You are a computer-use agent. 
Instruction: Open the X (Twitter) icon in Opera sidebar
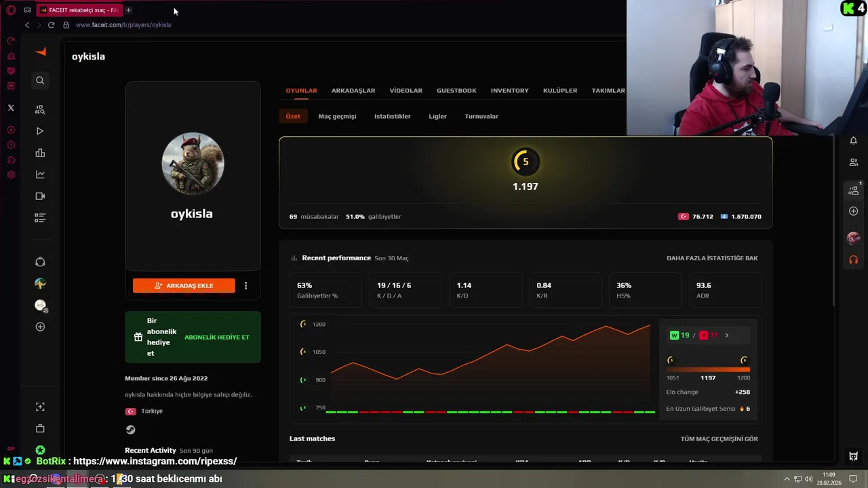(x=11, y=108)
